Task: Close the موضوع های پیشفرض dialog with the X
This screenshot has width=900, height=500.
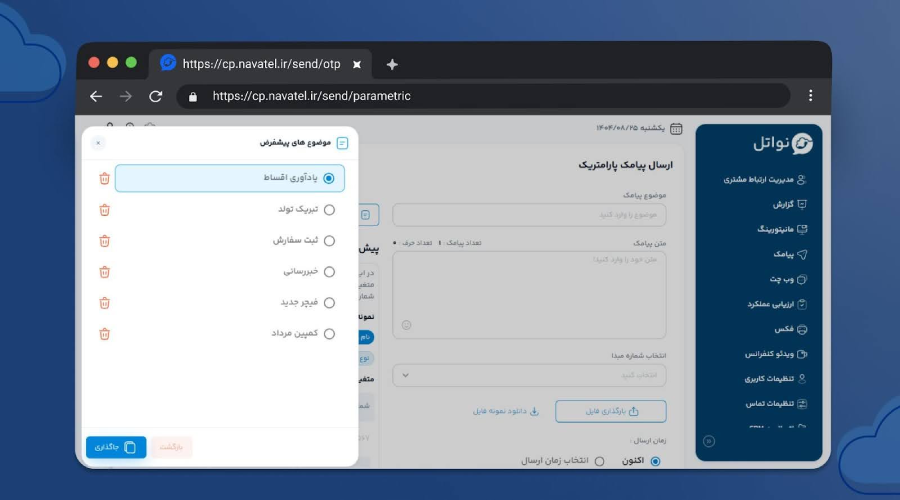Action: pyautogui.click(x=98, y=143)
